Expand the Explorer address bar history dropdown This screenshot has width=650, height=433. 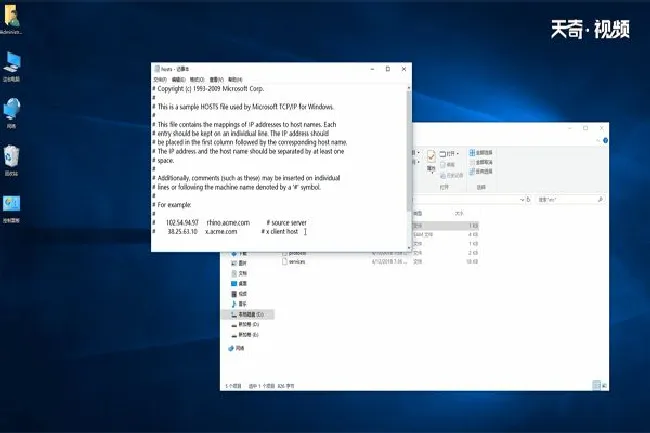coord(522,200)
